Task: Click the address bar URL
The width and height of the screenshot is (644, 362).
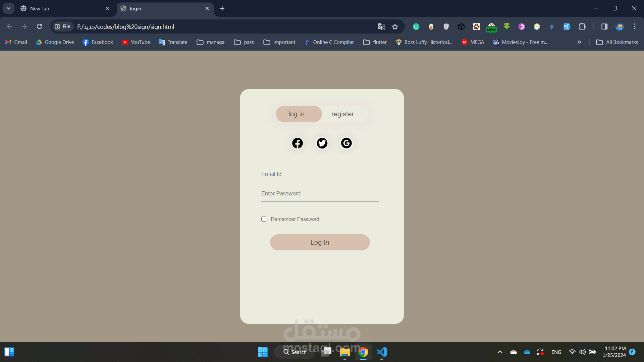Action: [126, 27]
